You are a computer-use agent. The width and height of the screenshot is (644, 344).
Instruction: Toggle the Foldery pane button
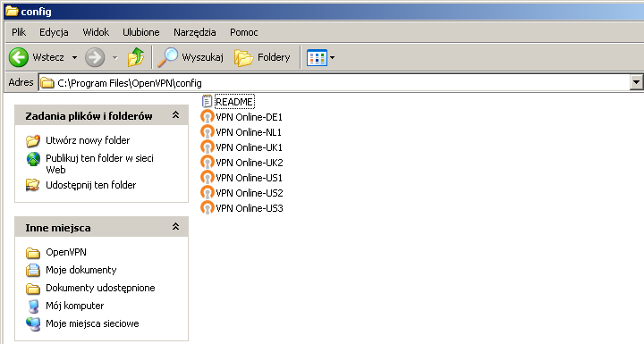coord(262,57)
